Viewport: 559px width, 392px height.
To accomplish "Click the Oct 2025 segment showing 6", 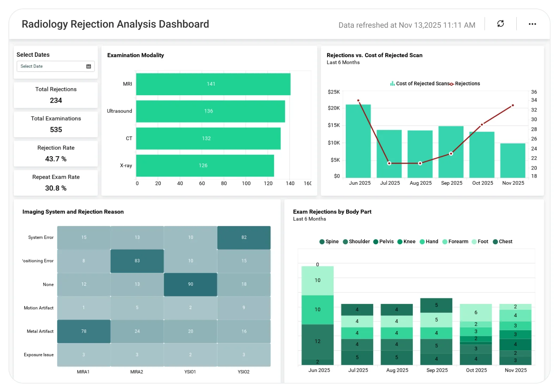I will (476, 313).
